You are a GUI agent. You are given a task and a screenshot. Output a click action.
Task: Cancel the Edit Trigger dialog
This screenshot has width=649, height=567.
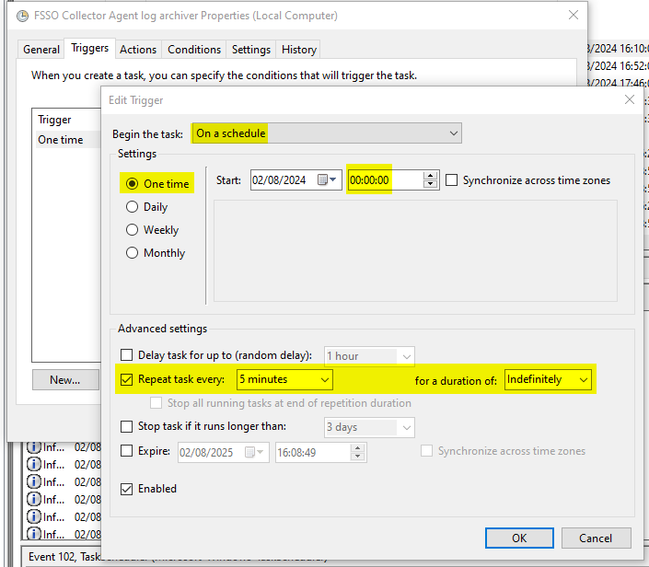[x=596, y=538]
